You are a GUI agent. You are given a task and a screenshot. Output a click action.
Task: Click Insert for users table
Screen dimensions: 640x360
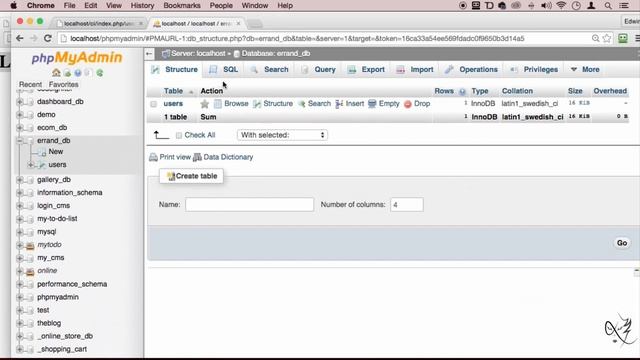[350, 104]
